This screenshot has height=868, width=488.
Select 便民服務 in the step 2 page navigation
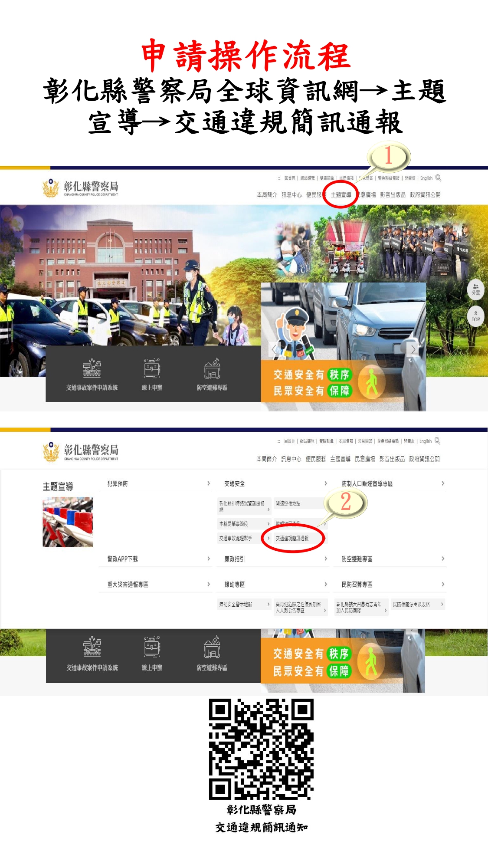pyautogui.click(x=316, y=459)
